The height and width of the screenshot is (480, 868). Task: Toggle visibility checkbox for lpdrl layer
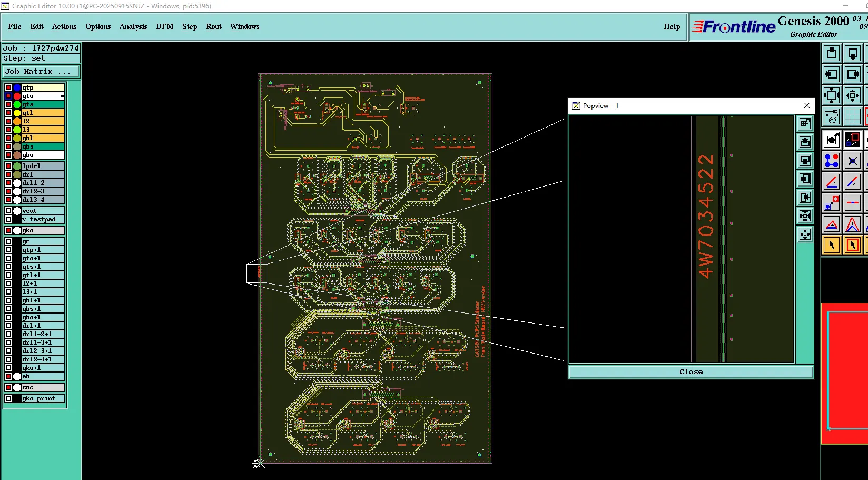coord(8,166)
